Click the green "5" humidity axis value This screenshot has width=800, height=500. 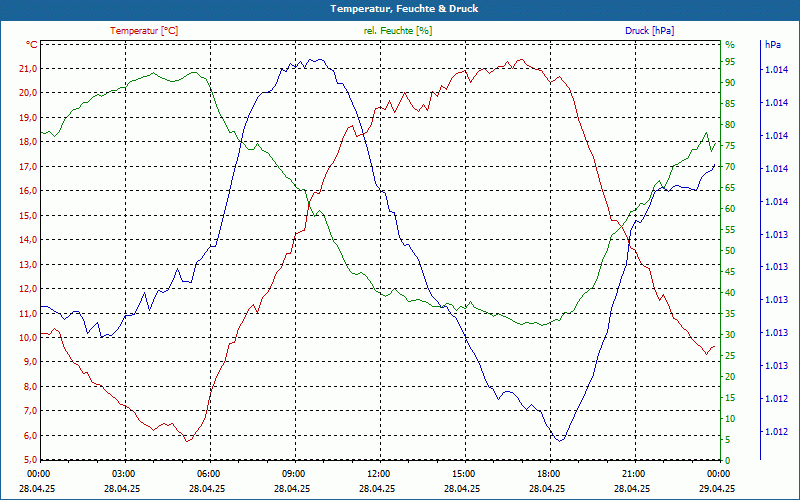tap(728, 440)
